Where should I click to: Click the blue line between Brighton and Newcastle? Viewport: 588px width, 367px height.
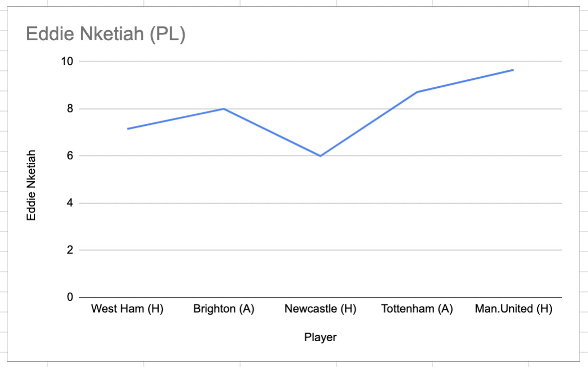(272, 133)
